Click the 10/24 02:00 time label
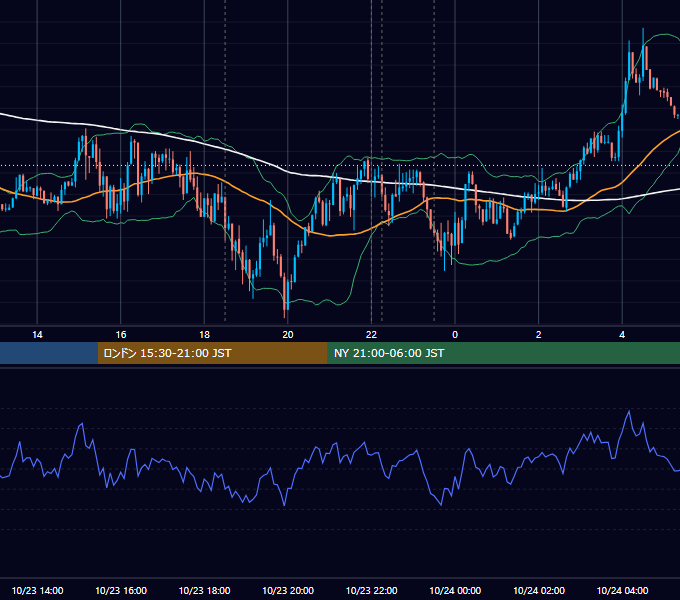 coord(539,590)
